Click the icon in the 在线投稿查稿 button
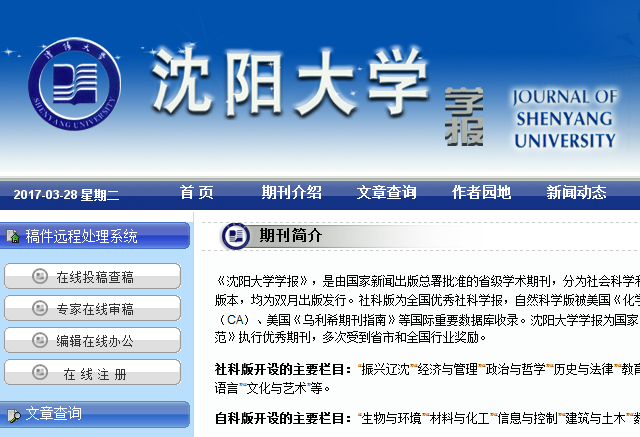The width and height of the screenshot is (640, 437). [40, 276]
